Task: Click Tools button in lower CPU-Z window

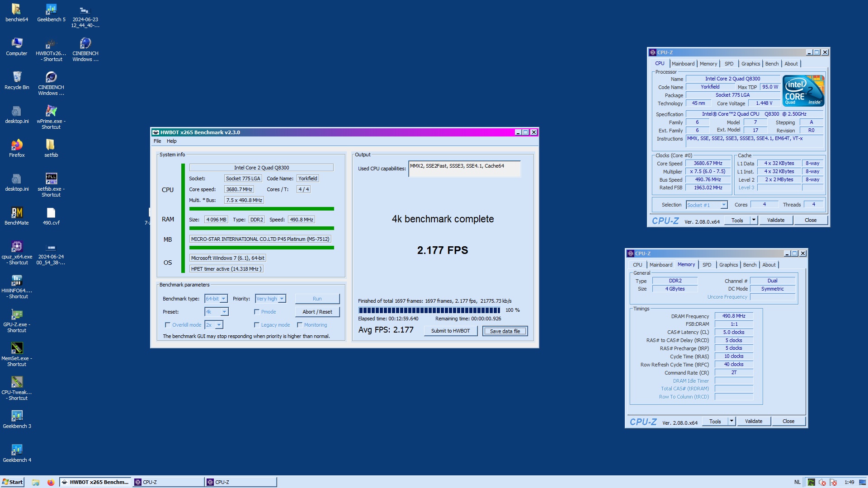Action: [715, 421]
